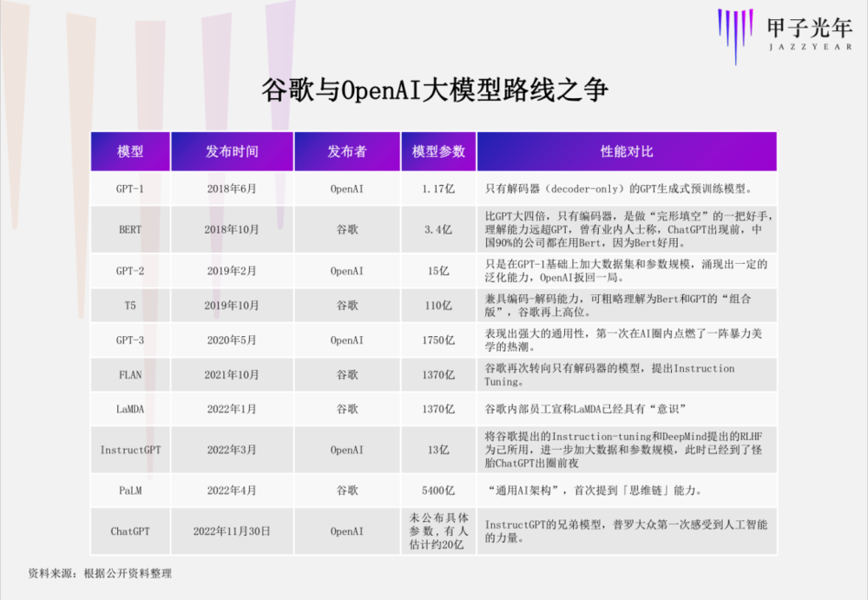Image resolution: width=868 pixels, height=600 pixels.
Task: Click the 1750亿 parameter value for GPT-3
Action: pyautogui.click(x=438, y=340)
